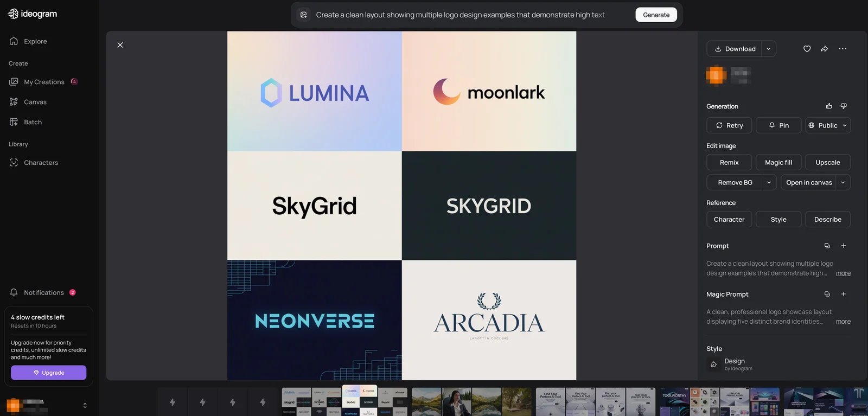868x416 pixels.
Task: Click Remove BG button
Action: 735,182
